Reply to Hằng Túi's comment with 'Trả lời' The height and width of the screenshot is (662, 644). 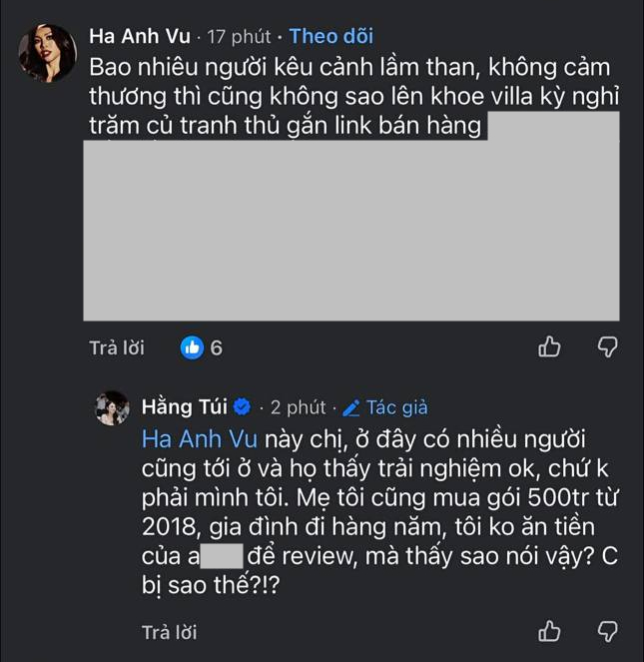[170, 632]
